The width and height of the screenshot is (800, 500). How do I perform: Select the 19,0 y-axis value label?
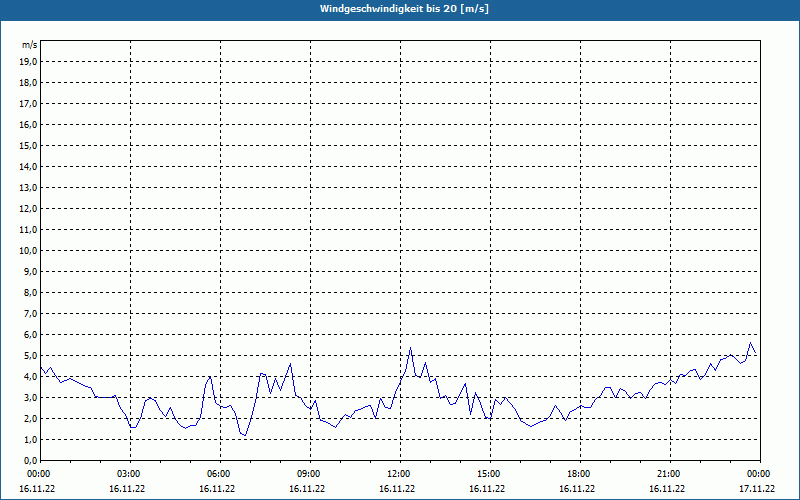click(x=29, y=61)
